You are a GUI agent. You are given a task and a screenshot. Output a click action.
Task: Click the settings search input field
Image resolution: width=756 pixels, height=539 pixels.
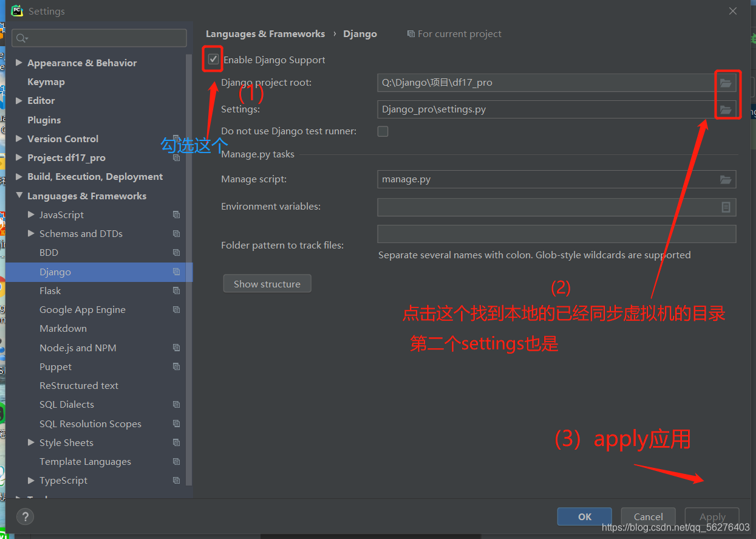(99, 38)
